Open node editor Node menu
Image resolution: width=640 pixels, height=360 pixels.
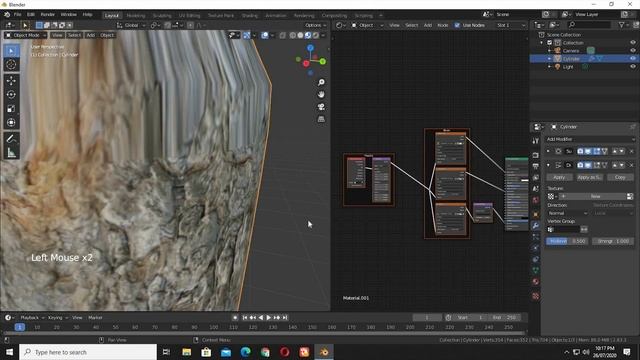click(443, 25)
